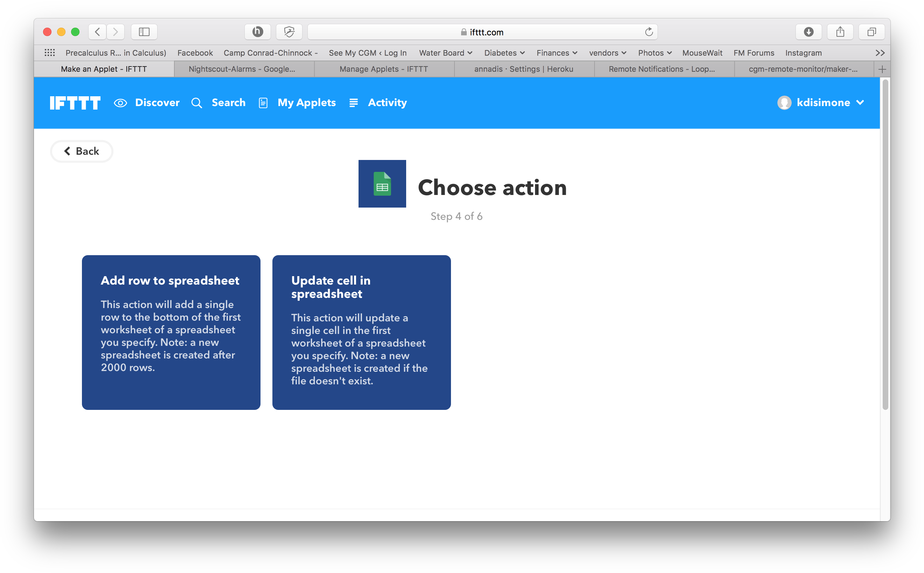The height and width of the screenshot is (573, 924).
Task: Click the Search magnifier icon
Action: (197, 103)
